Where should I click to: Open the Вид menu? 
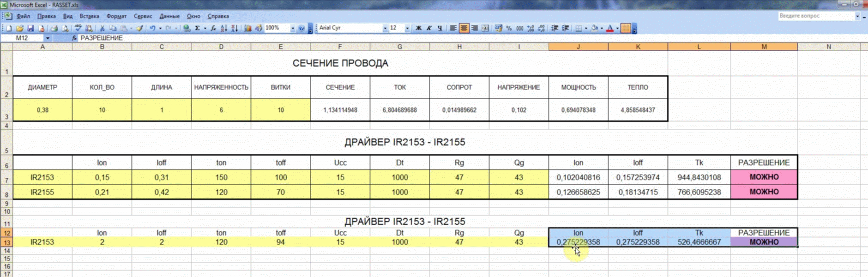coord(68,16)
